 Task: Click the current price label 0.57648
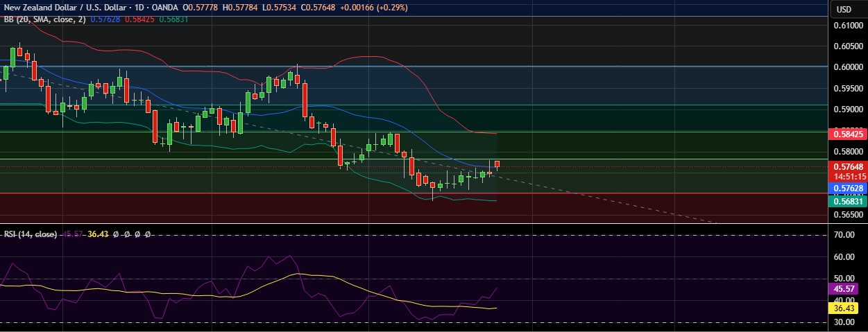848,166
